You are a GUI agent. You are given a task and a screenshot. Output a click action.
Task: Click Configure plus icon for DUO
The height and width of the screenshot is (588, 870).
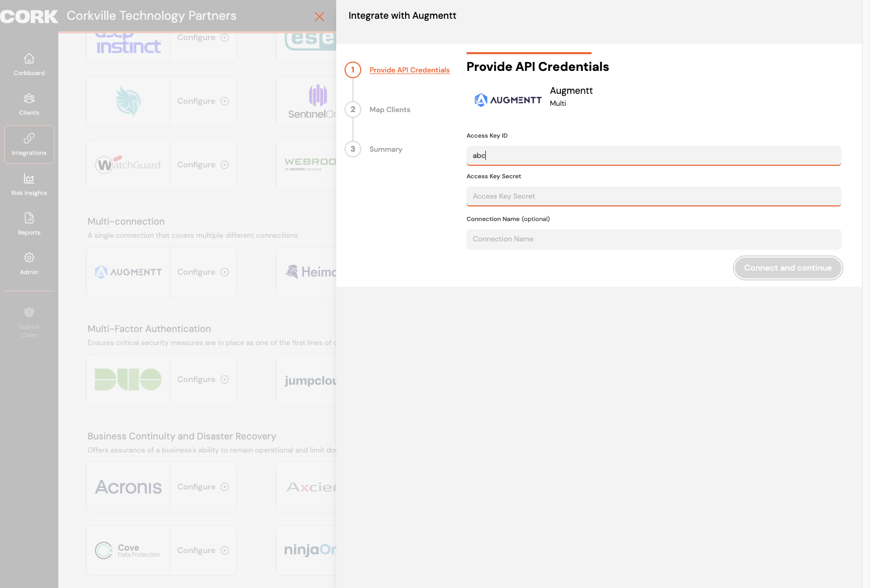pyautogui.click(x=225, y=379)
